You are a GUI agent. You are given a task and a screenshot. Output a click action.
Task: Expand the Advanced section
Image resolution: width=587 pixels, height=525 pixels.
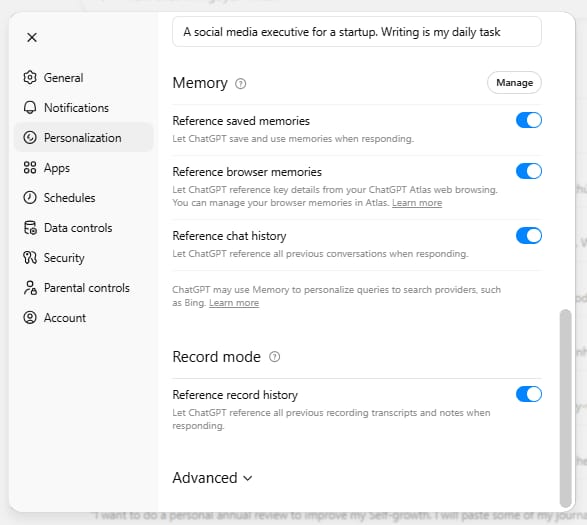click(213, 478)
